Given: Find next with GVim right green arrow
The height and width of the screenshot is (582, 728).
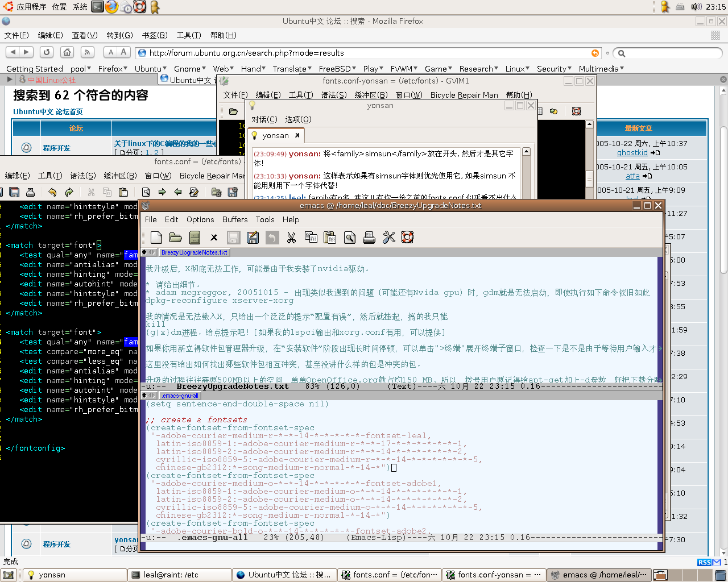Looking at the screenshot, I should [x=162, y=192].
